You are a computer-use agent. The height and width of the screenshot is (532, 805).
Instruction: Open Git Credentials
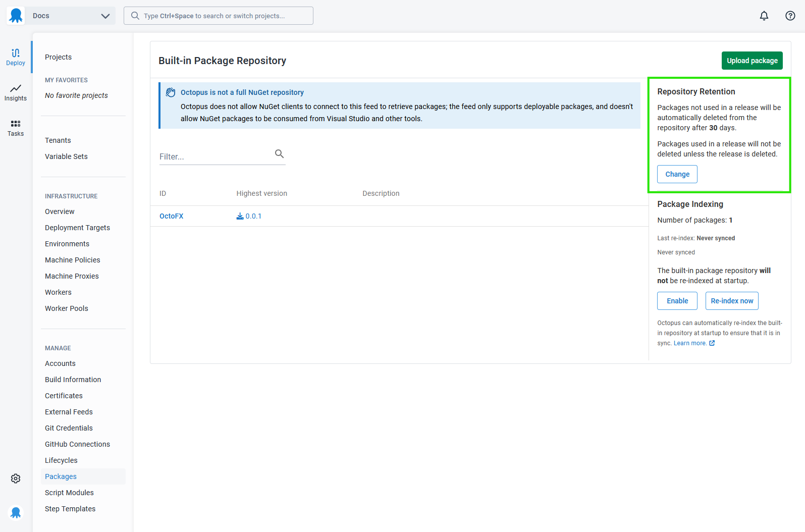pyautogui.click(x=69, y=428)
